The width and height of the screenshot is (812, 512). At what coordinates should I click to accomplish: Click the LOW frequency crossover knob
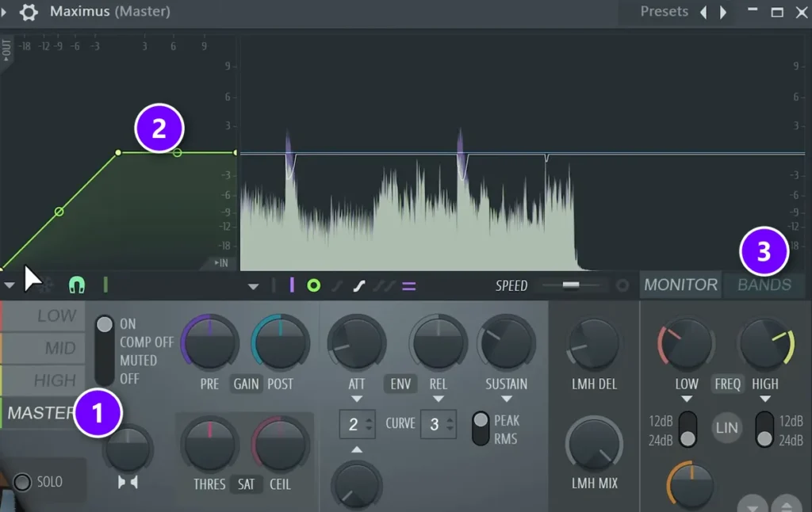tap(686, 344)
